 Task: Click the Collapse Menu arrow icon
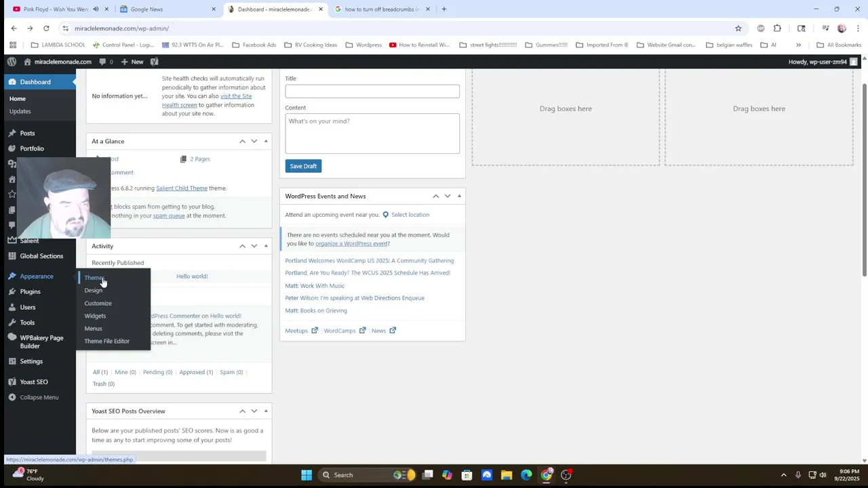tap(12, 397)
